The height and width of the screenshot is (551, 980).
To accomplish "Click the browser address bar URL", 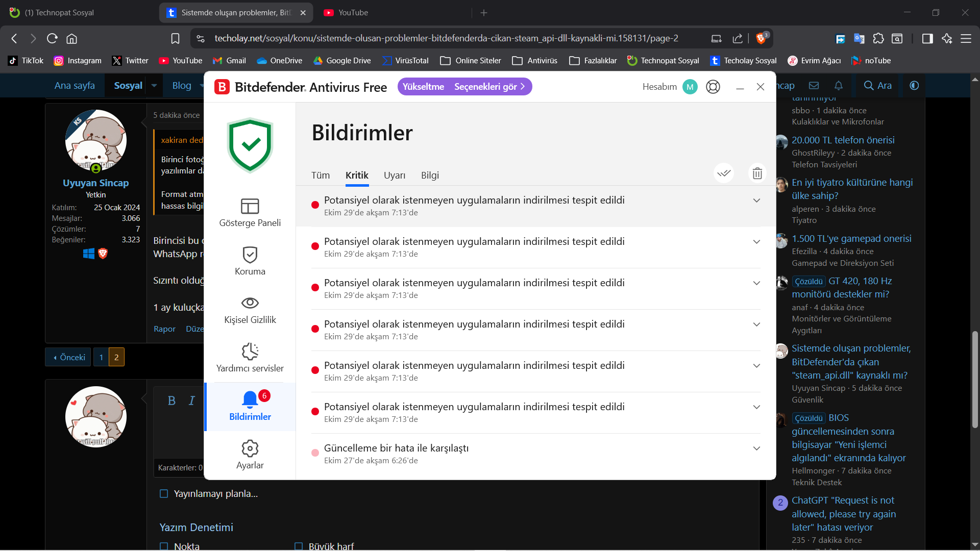I will point(446,38).
